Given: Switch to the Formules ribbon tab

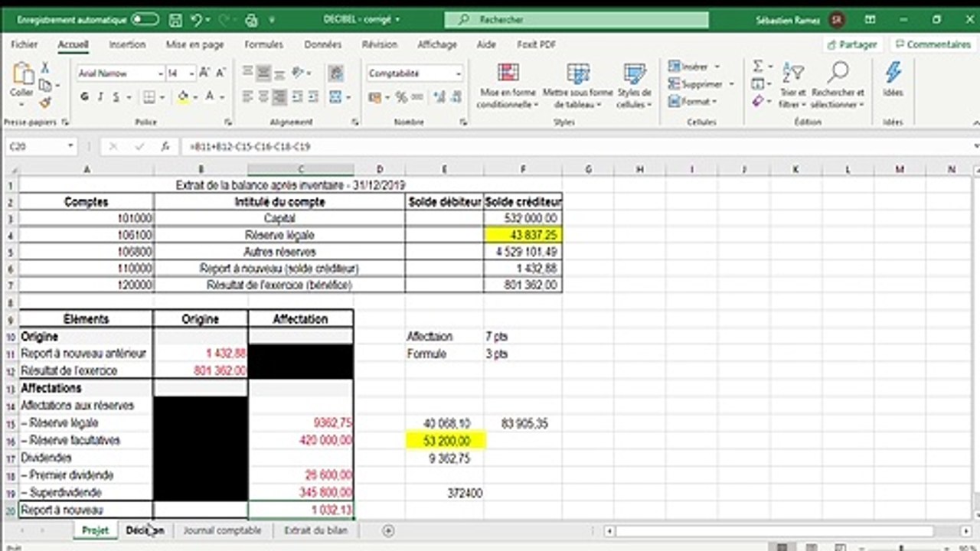Looking at the screenshot, I should click(263, 45).
